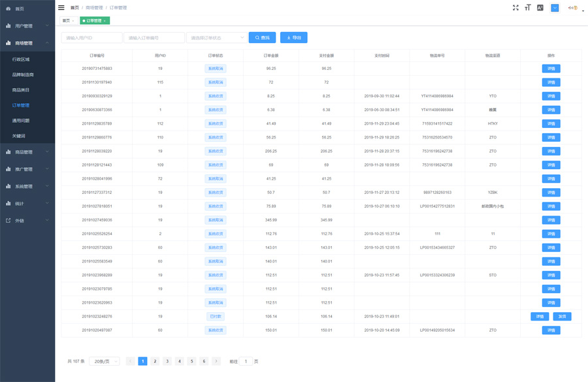Go to next page arrow in pagination
588x382 pixels.
click(x=216, y=361)
